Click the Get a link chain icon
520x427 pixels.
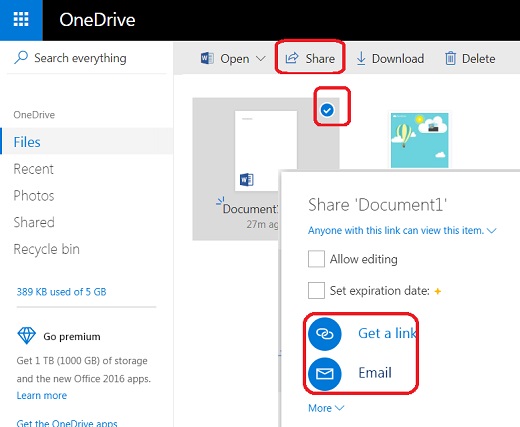pyautogui.click(x=325, y=334)
